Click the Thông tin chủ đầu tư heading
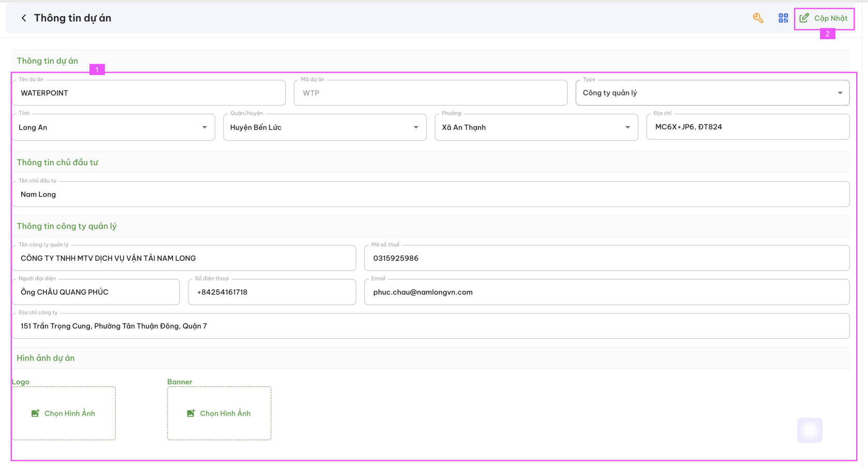This screenshot has width=868, height=468. (x=57, y=162)
